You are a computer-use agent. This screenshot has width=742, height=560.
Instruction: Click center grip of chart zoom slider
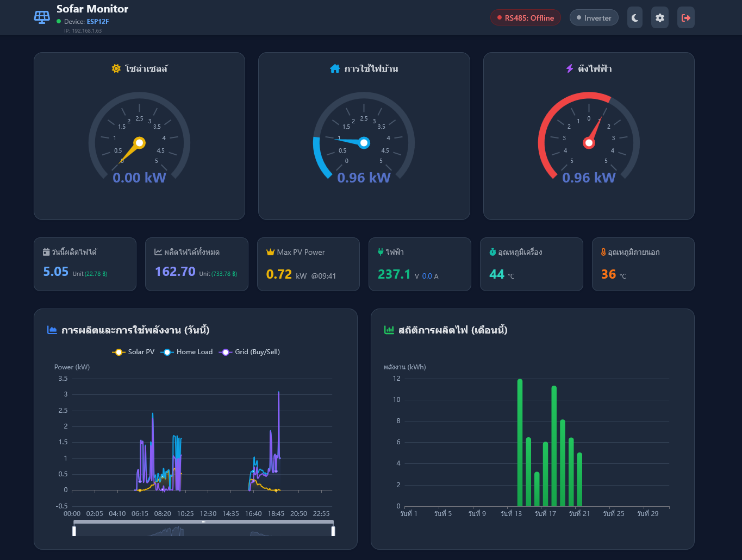point(204,522)
